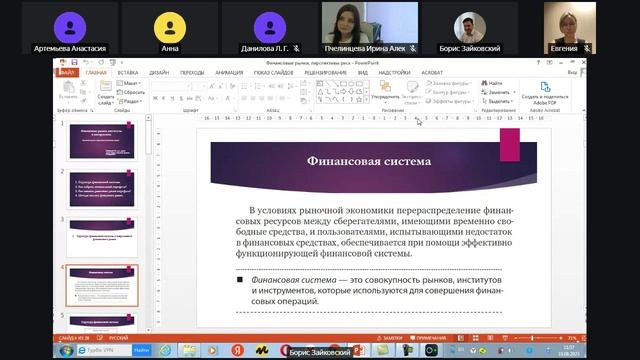Open the bulleted list button

pyautogui.click(x=244, y=86)
